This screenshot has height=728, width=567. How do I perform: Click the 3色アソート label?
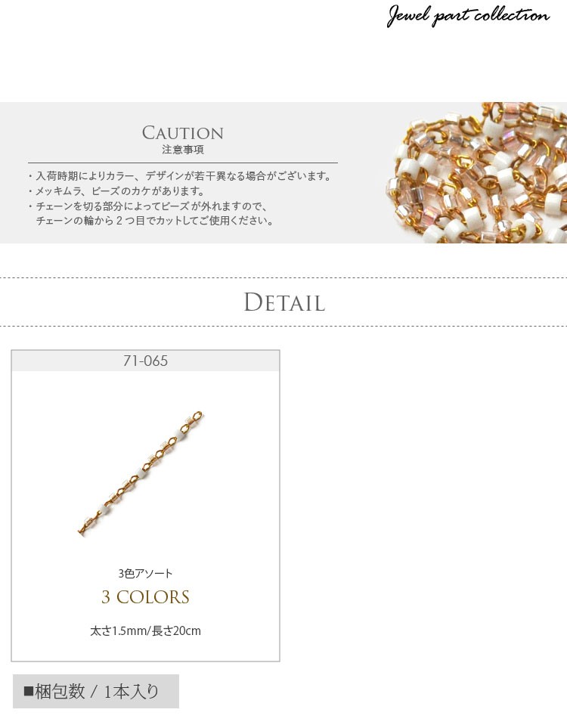145,573
